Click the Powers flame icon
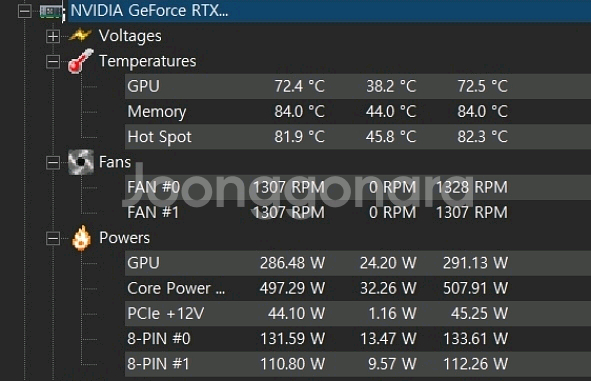The height and width of the screenshot is (381, 591). pos(81,238)
